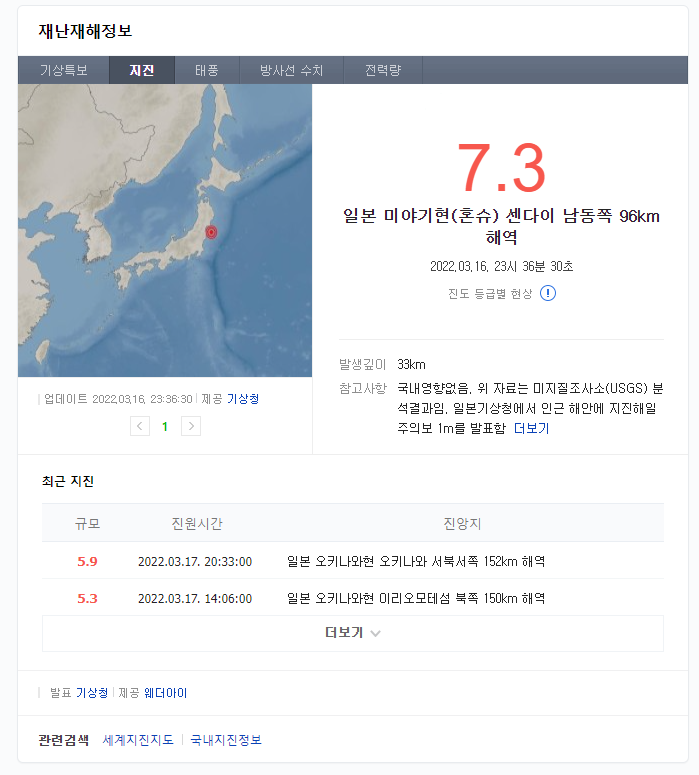Screen dimensions: 699x775
Task: Click the 센다이 남동쪽 96km location title
Action: pyautogui.click(x=501, y=226)
